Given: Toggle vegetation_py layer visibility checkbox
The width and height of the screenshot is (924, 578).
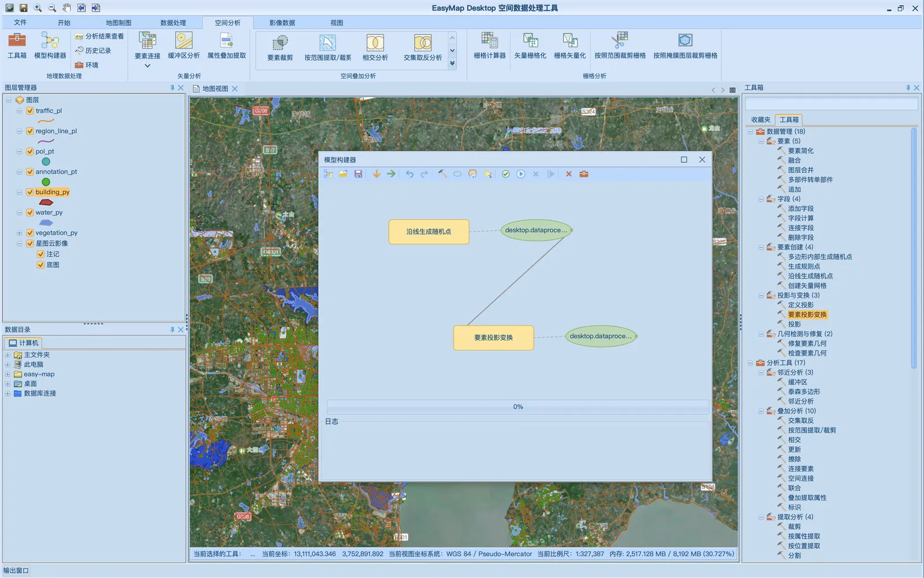Looking at the screenshot, I should 30,233.
